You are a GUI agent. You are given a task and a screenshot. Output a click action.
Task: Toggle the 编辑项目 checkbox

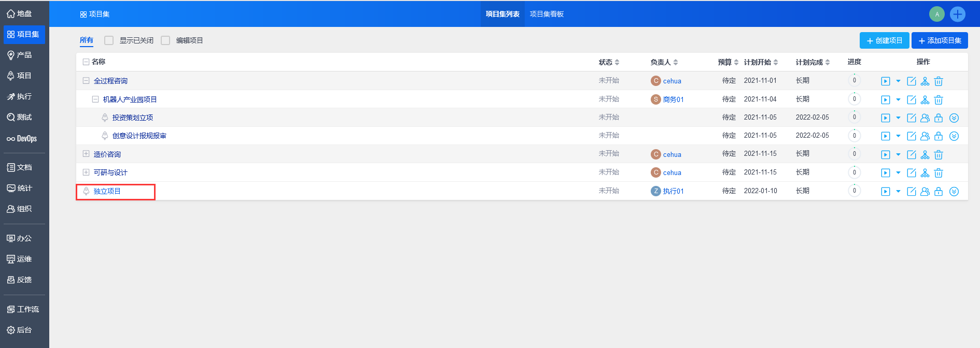pos(165,40)
